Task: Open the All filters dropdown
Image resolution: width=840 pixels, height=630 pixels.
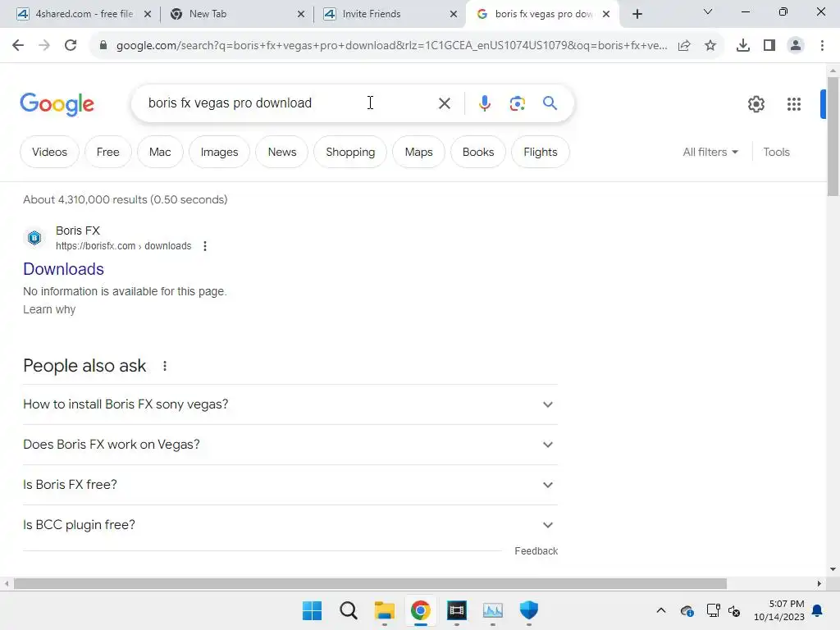Action: pyautogui.click(x=710, y=152)
